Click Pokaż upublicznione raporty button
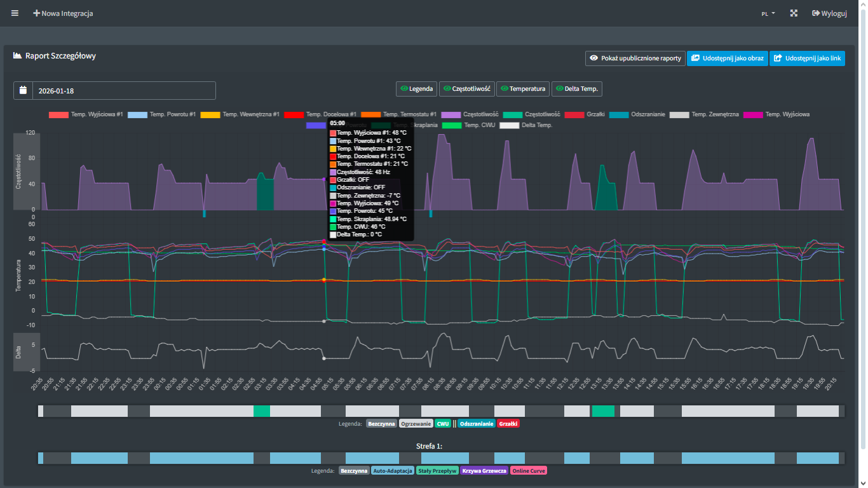 [x=635, y=58]
